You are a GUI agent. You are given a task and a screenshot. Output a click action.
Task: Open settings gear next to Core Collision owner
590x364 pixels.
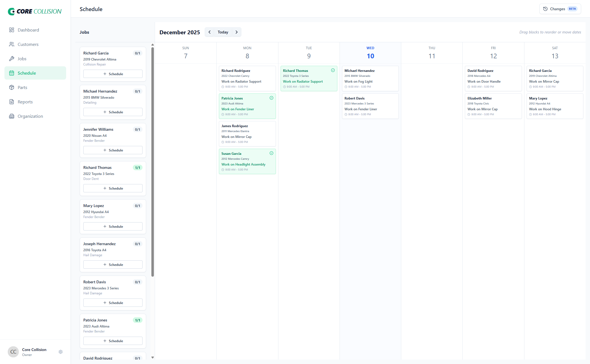[x=61, y=352]
